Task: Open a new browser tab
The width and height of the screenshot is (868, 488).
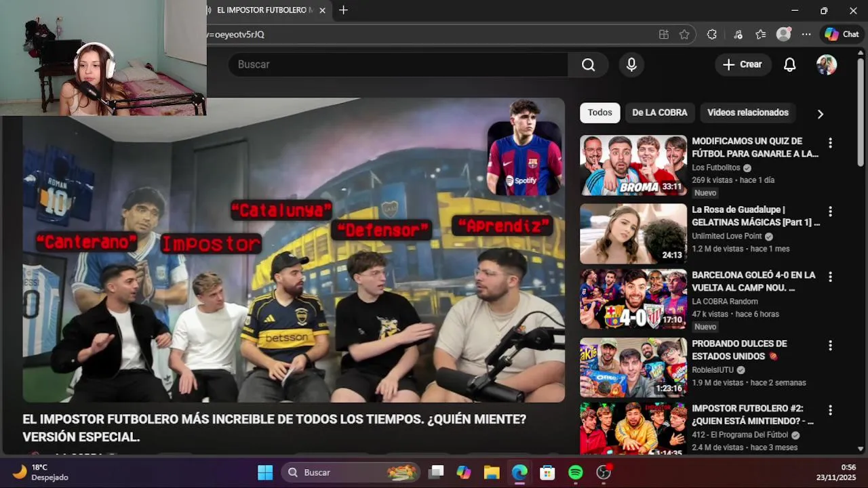Action: click(x=343, y=10)
